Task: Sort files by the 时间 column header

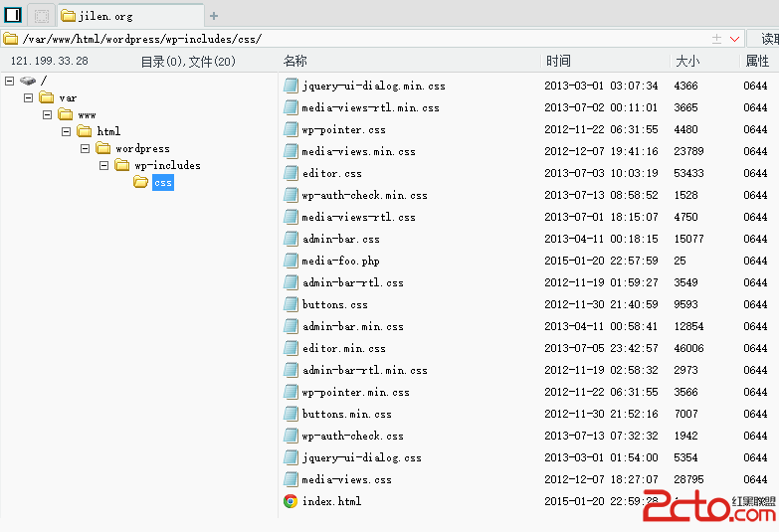Action: coord(558,61)
